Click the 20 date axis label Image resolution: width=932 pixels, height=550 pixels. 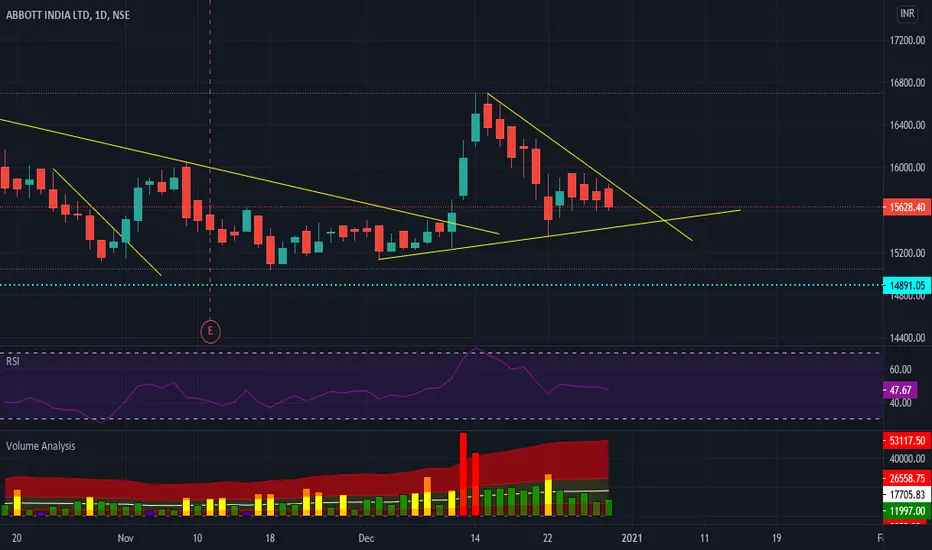pyautogui.click(x=17, y=538)
